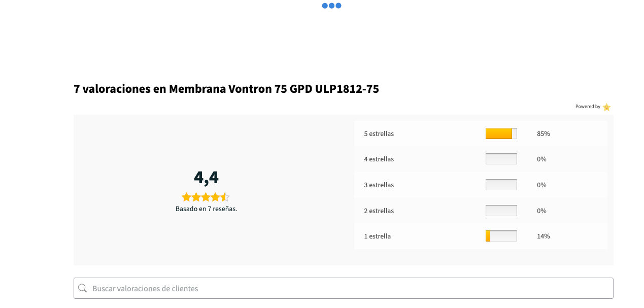Click the blue loading dots indicator
644x308 pixels.
(331, 6)
